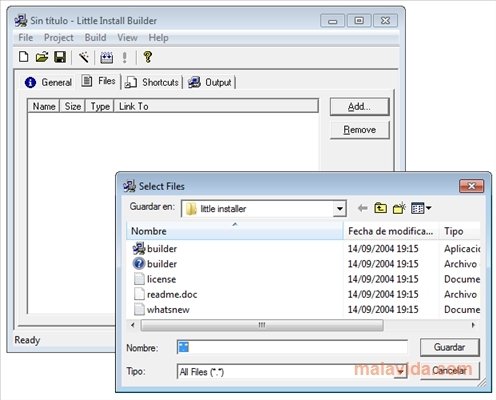Click the folder icon in Guardar en box
This screenshot has height=400, width=496.
[191, 209]
